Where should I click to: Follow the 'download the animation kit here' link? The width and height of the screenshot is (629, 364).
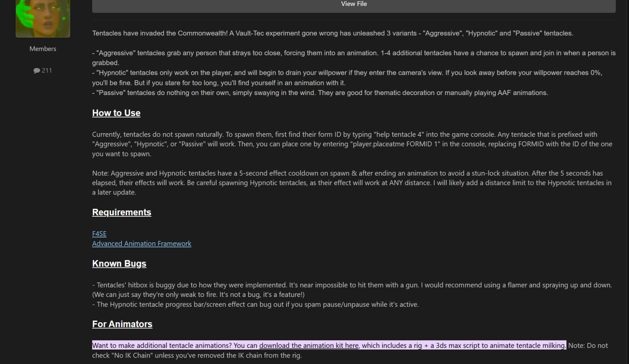coord(309,345)
